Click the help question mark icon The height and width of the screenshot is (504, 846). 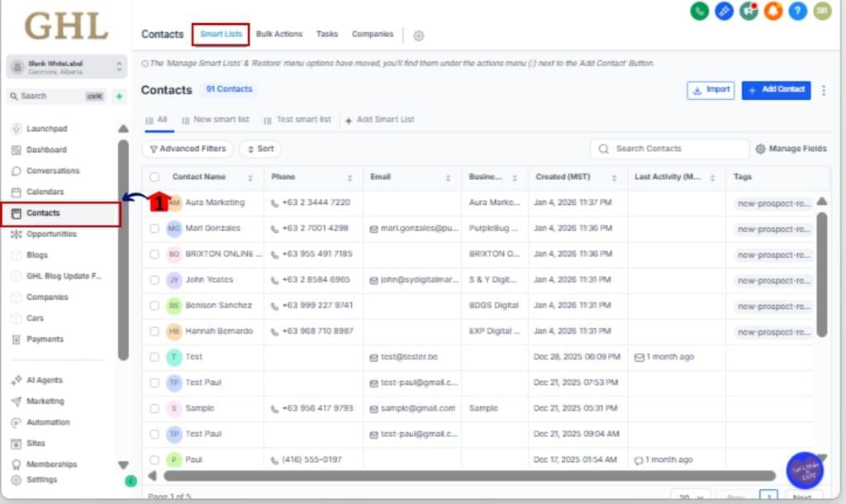click(798, 12)
